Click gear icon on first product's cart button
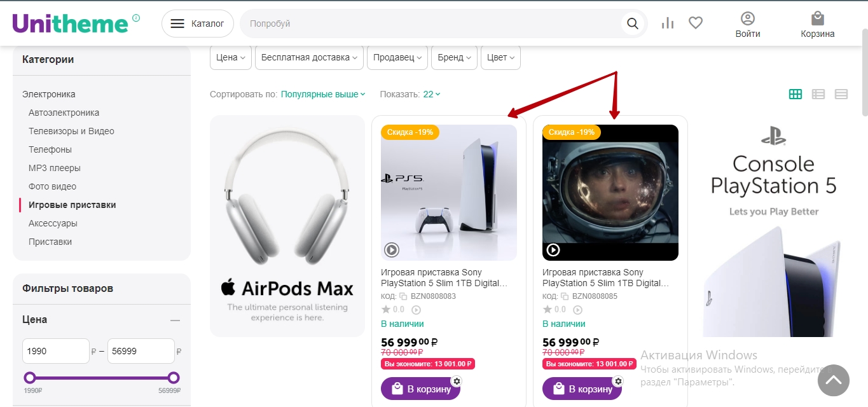The width and height of the screenshot is (868, 407). pyautogui.click(x=457, y=381)
